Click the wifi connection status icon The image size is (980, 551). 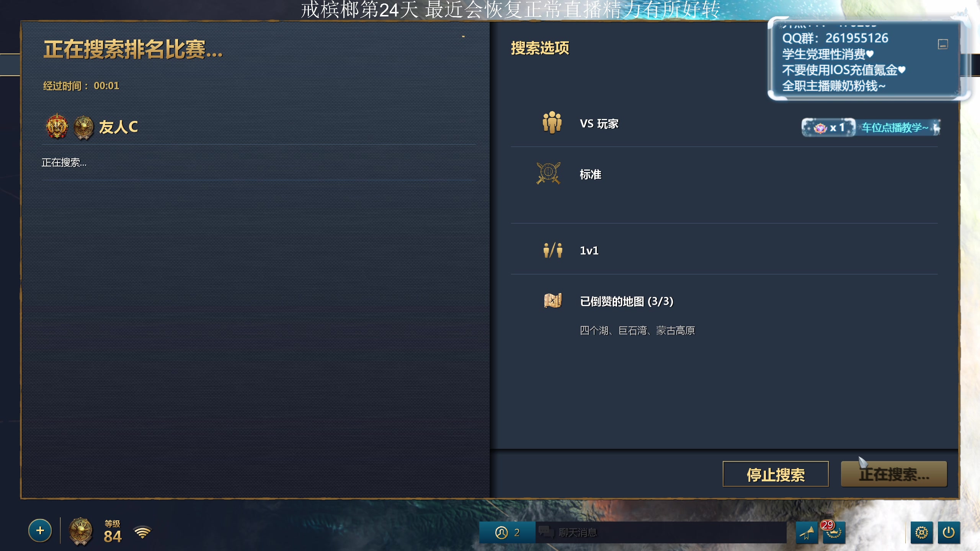142,532
